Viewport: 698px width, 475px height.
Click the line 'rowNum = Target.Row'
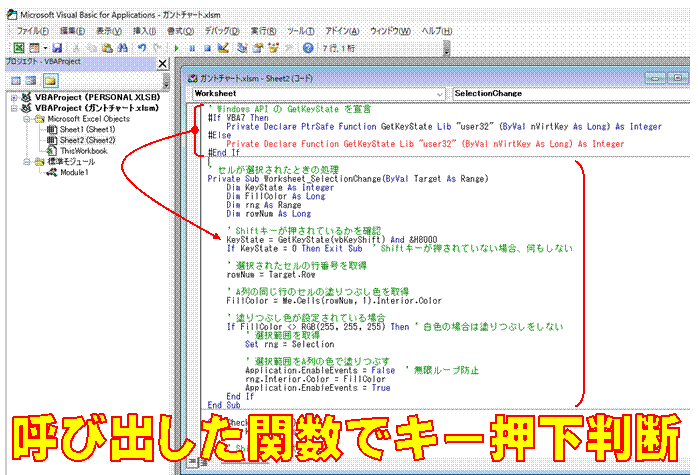271,275
